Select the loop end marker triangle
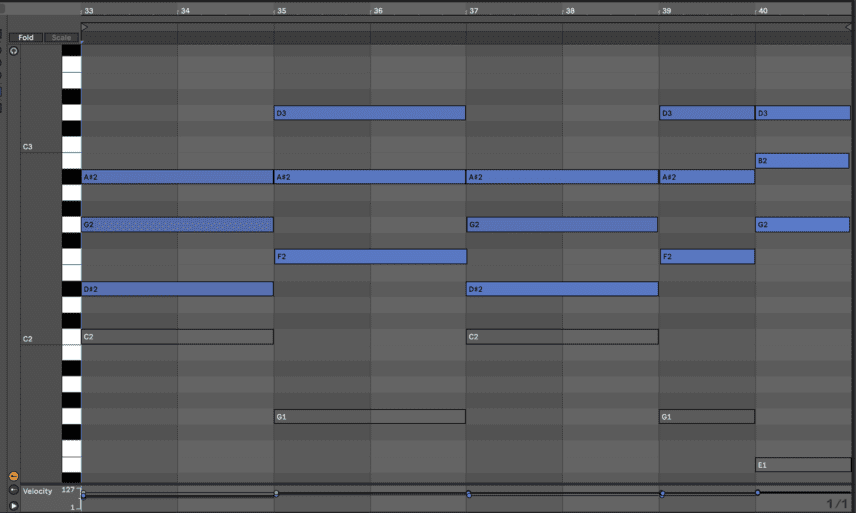This screenshot has width=856, height=513. tap(848, 27)
